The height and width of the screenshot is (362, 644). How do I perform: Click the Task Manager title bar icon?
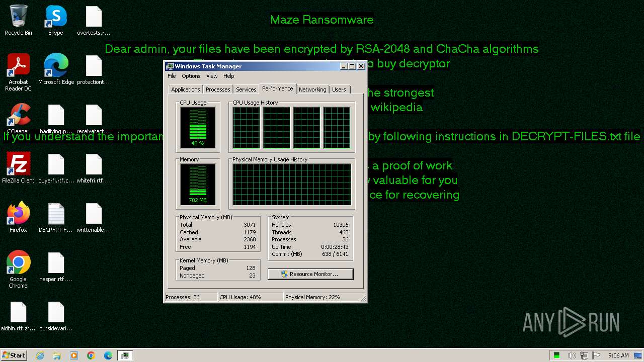(170, 66)
